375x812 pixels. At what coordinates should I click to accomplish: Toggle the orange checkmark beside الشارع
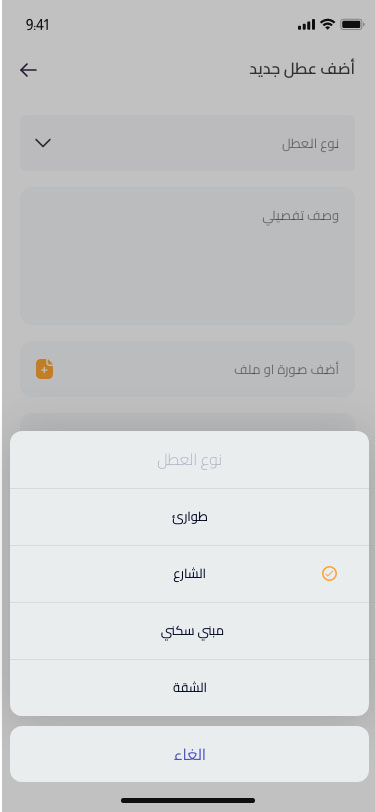329,573
